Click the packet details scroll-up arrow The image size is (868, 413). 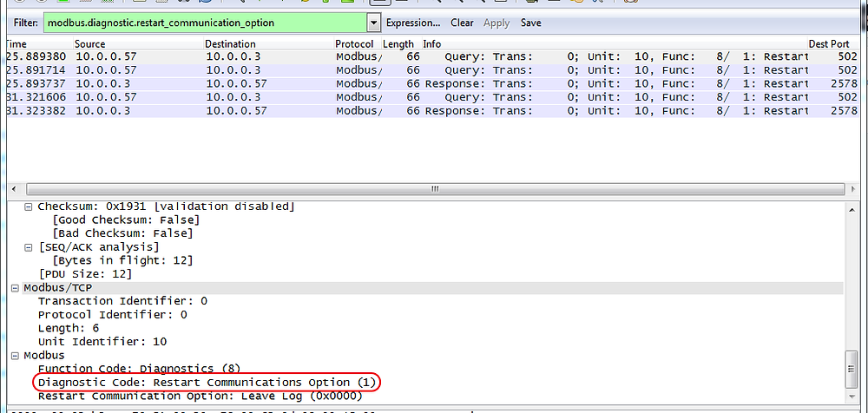[x=852, y=209]
